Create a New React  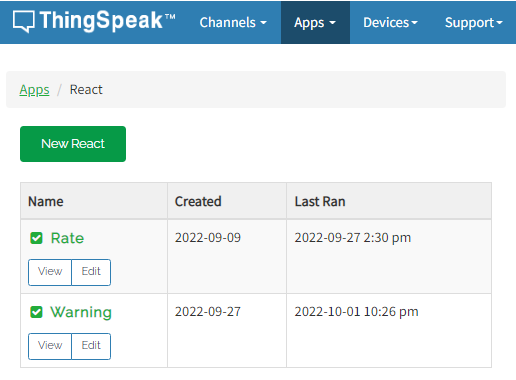(x=73, y=144)
